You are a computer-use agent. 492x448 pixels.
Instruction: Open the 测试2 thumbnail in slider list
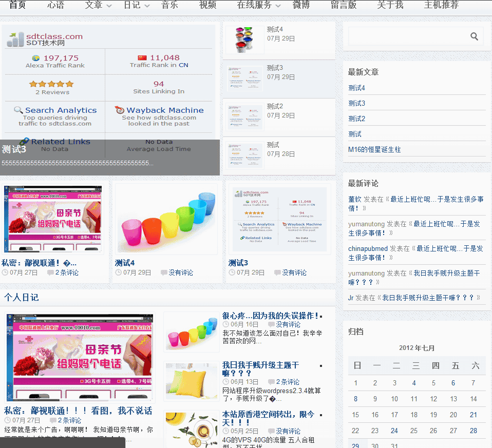click(244, 117)
